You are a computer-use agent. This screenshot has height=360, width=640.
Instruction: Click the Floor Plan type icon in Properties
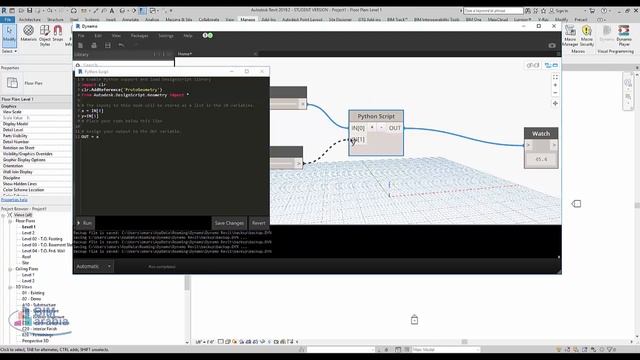pyautogui.click(x=12, y=83)
